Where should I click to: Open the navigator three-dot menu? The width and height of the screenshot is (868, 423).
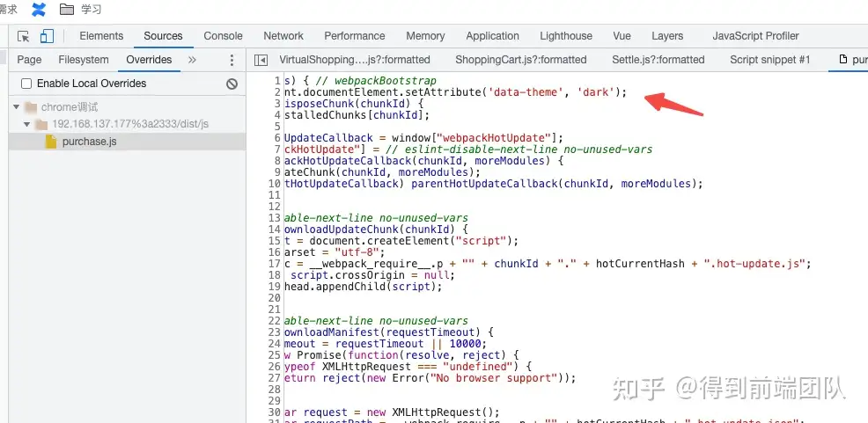(232, 60)
